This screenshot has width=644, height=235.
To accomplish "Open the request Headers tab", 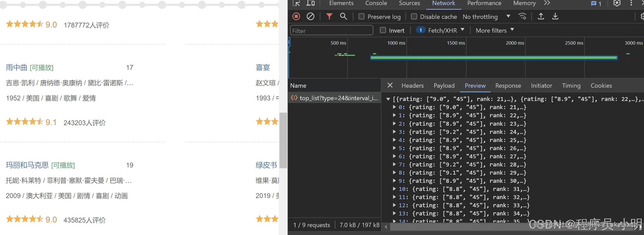I will [413, 86].
